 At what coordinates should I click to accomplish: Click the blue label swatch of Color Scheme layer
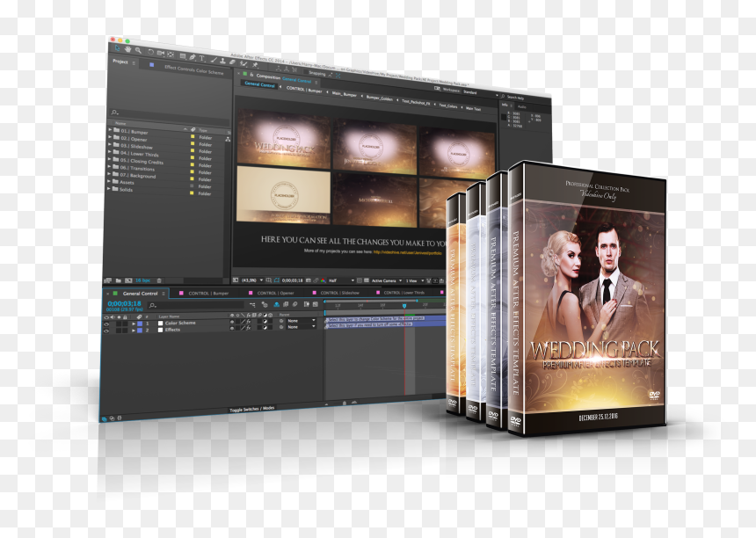tap(140, 324)
